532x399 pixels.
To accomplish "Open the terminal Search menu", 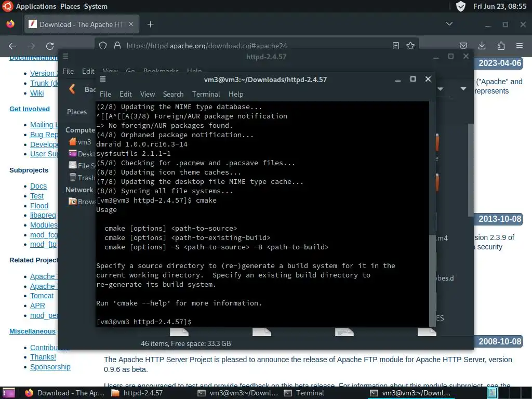I will pos(173,95).
